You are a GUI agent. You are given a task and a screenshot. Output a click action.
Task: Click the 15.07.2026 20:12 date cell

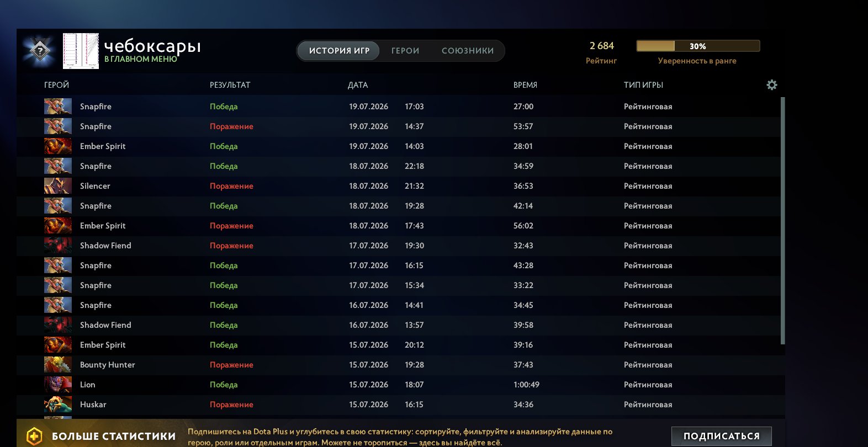click(x=387, y=345)
